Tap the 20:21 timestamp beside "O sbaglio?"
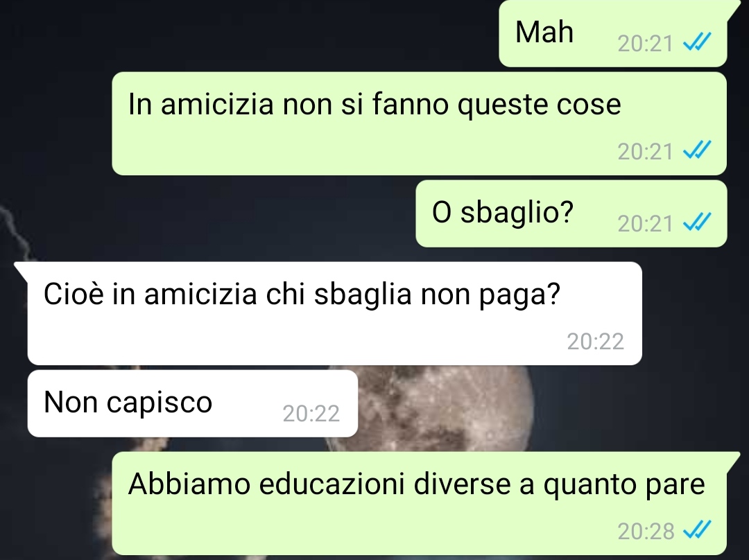Image resolution: width=749 pixels, height=560 pixels. pos(645,223)
